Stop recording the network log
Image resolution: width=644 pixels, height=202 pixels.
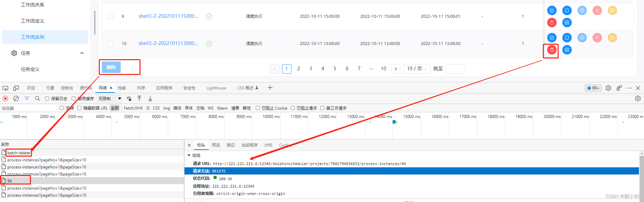point(5,98)
